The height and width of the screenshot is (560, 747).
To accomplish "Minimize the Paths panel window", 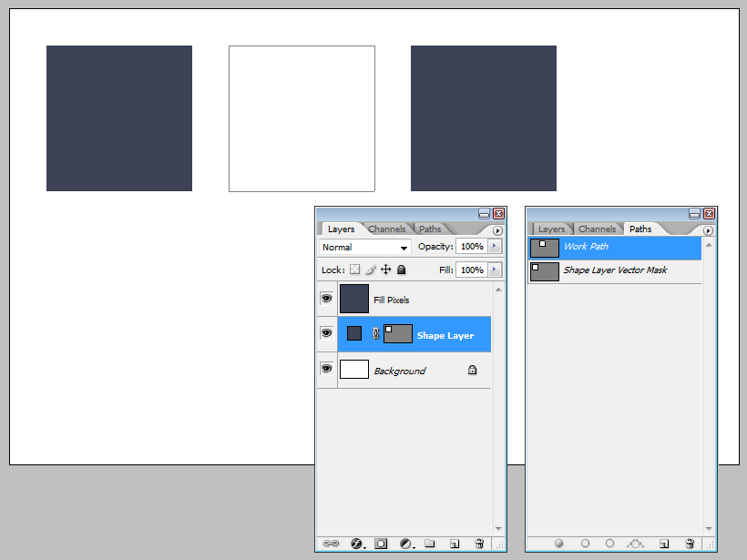I will [x=694, y=214].
